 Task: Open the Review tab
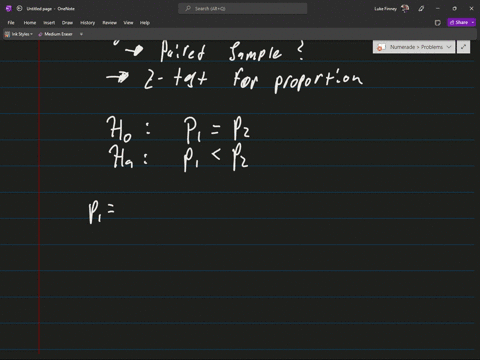point(109,23)
